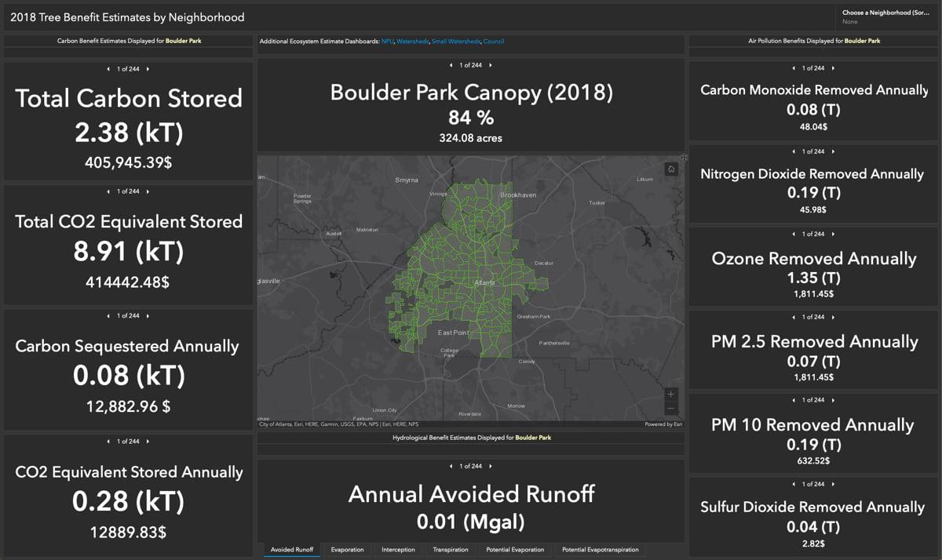Next record arrow for Nitrogen Dioxide Removed
This screenshot has width=942, height=560.
[834, 151]
